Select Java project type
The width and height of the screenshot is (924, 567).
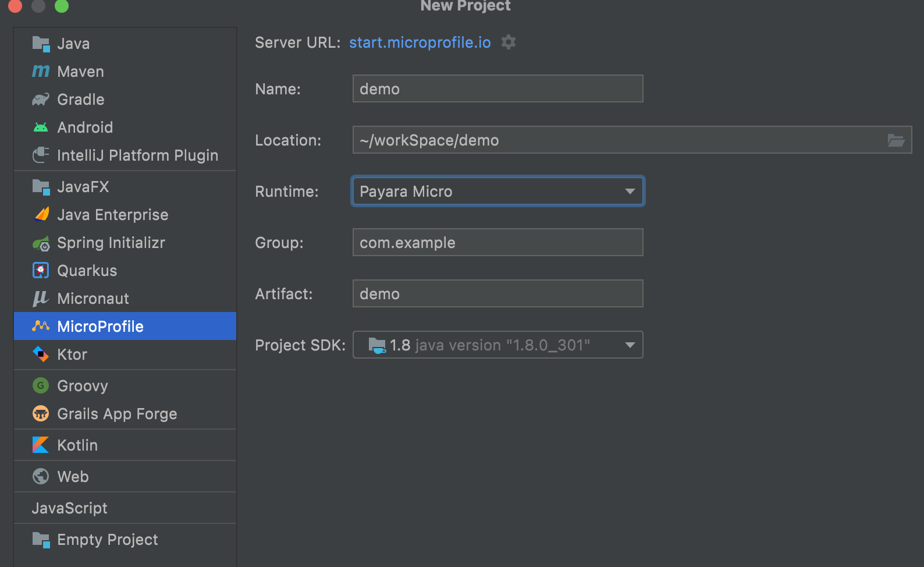[125, 44]
